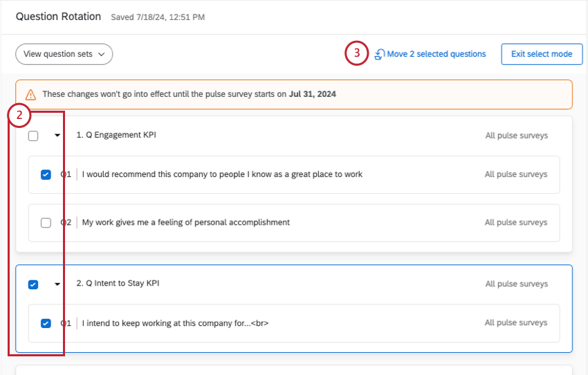588x375 pixels.
Task: Collapse the Q Intent to Stay KPI arrow
Action: pos(57,284)
